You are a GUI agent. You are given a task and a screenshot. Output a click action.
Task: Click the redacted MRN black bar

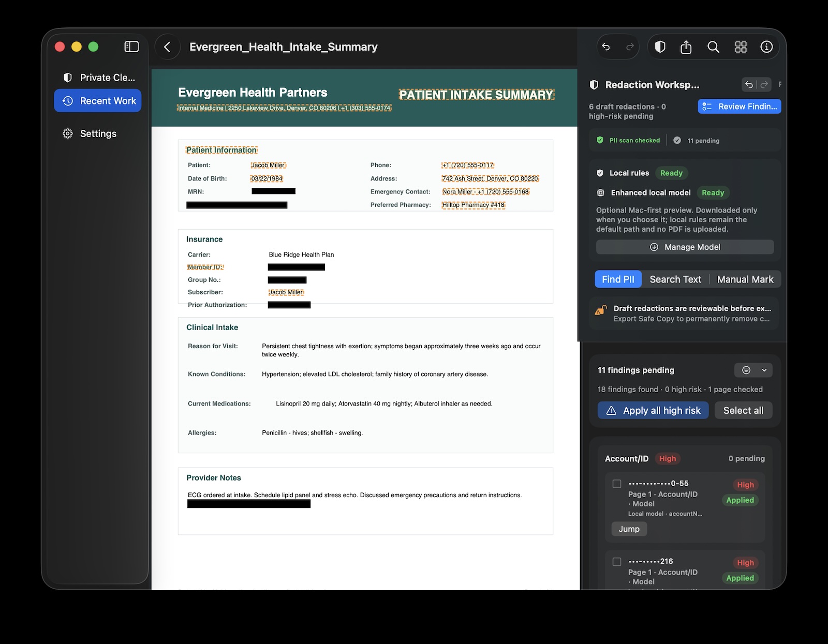point(273,191)
